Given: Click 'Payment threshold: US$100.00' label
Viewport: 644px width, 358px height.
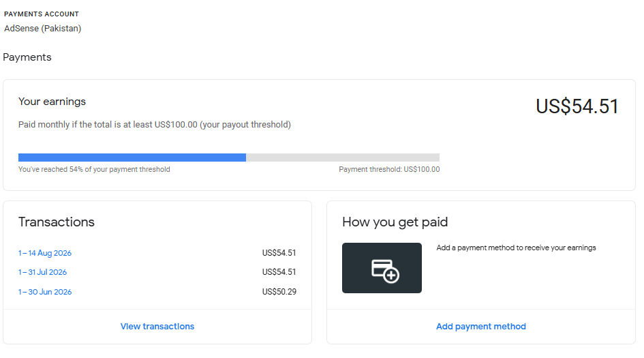Looking at the screenshot, I should pyautogui.click(x=389, y=169).
